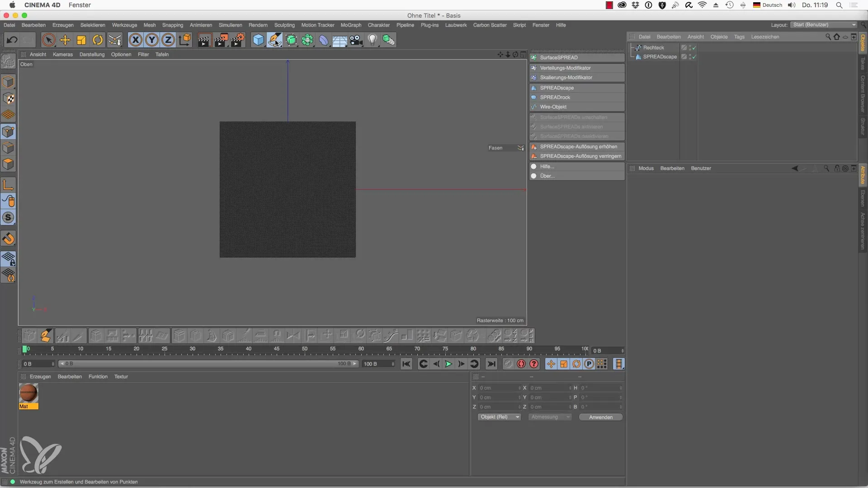The image size is (868, 488).
Task: Open viewport Kameras menu
Action: [63, 54]
